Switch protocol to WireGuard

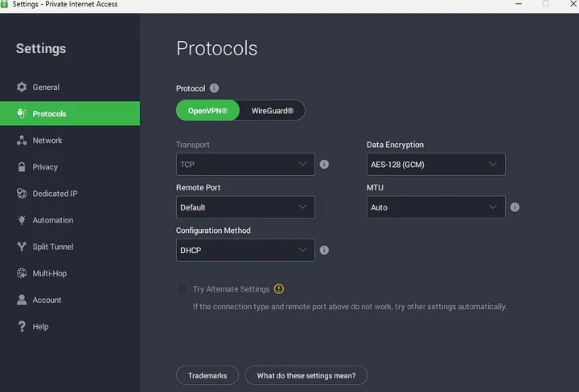point(273,111)
